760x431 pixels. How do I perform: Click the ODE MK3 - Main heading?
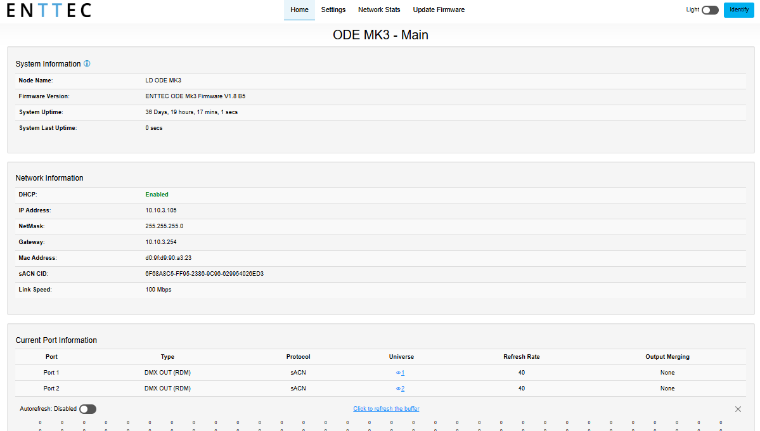[x=380, y=35]
